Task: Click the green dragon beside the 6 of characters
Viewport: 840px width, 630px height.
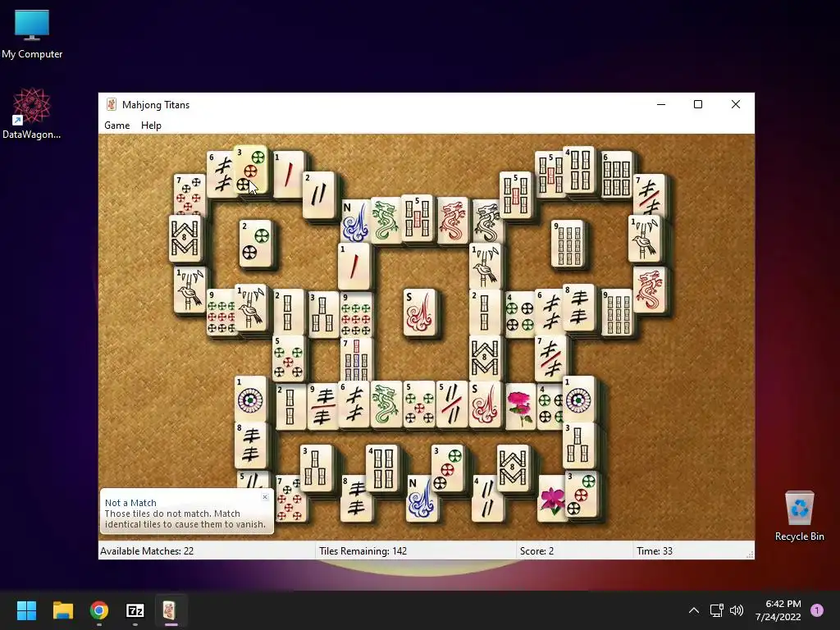Action: pos(386,404)
